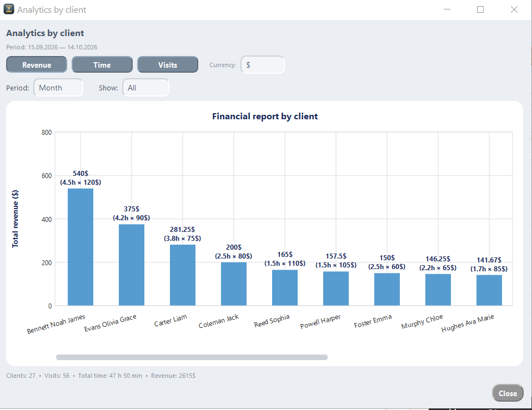The width and height of the screenshot is (532, 410).
Task: Click the Reed Sophia revenue bar
Action: (x=285, y=288)
